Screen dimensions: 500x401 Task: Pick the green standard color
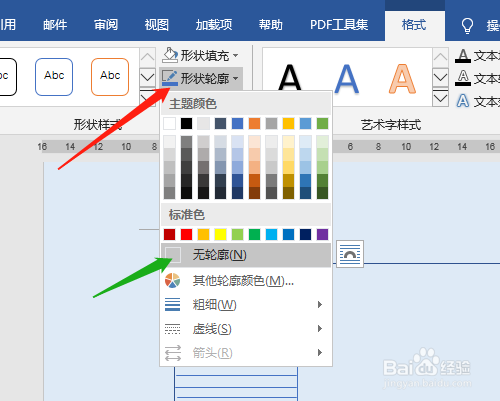(254, 234)
